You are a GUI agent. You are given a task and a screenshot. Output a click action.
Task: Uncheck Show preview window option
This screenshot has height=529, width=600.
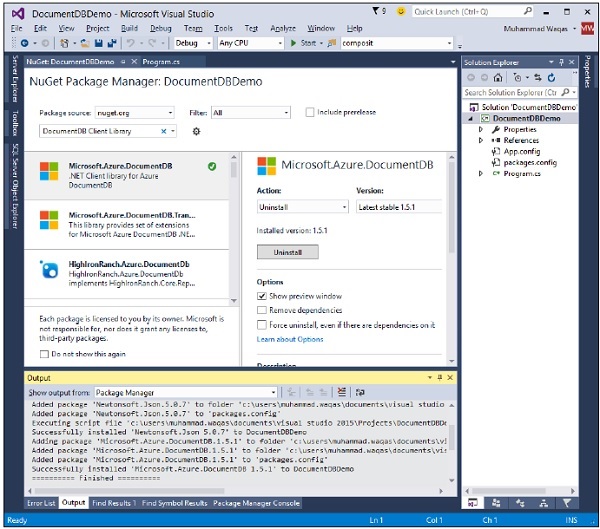tap(262, 297)
